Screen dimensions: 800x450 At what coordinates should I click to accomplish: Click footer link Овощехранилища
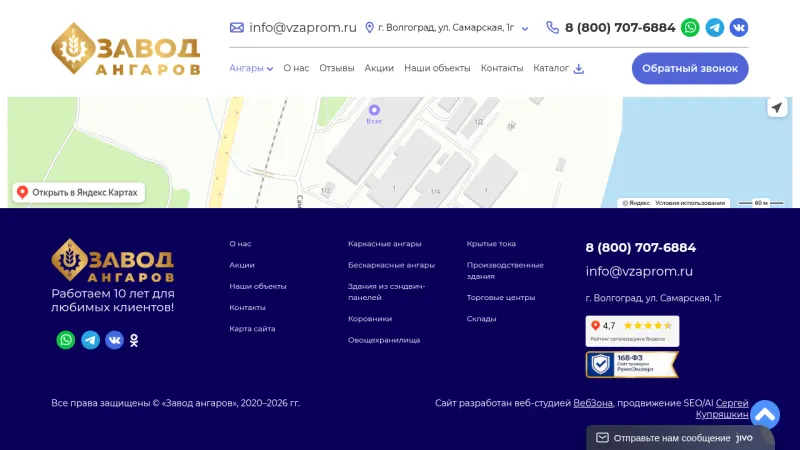tap(384, 340)
